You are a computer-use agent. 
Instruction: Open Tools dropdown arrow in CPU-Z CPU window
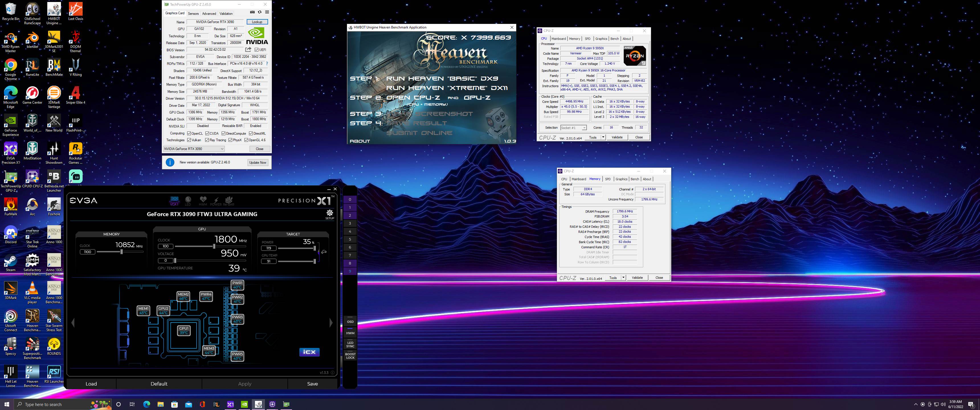[x=603, y=137]
